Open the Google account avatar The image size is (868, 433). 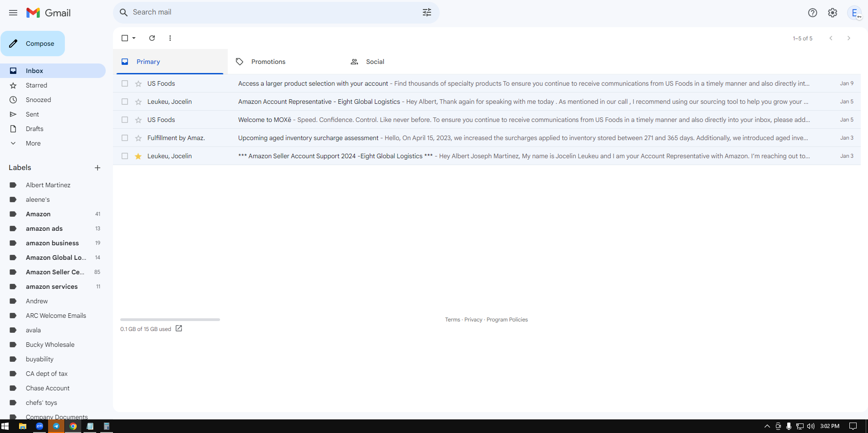(855, 13)
